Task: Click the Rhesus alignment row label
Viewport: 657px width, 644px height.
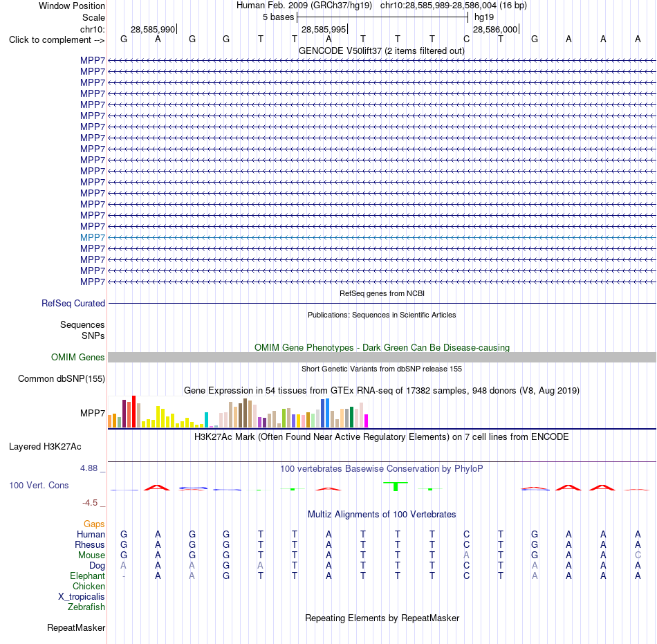Action: point(90,544)
